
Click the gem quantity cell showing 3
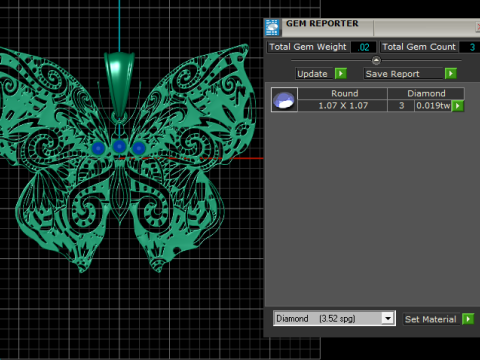401,106
